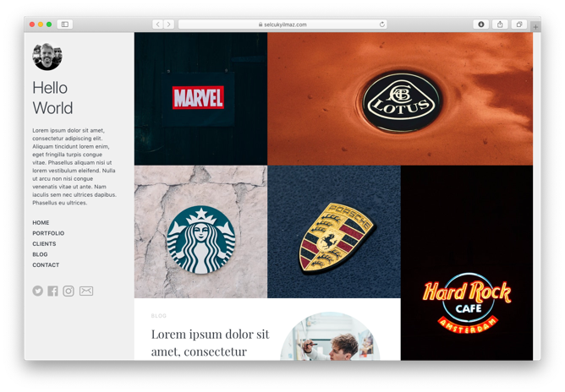This screenshot has width=565, height=392.
Task: Click the small BLOG category label
Action: tap(158, 316)
